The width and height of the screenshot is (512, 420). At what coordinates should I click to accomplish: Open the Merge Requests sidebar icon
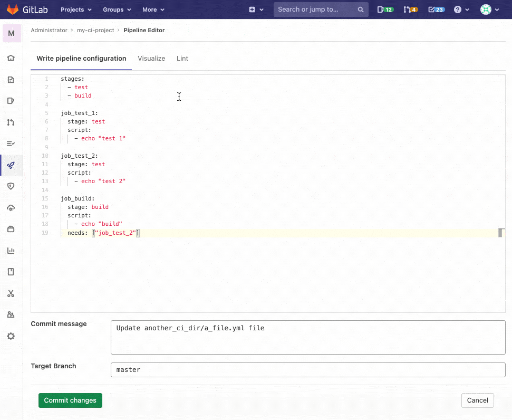coord(11,122)
